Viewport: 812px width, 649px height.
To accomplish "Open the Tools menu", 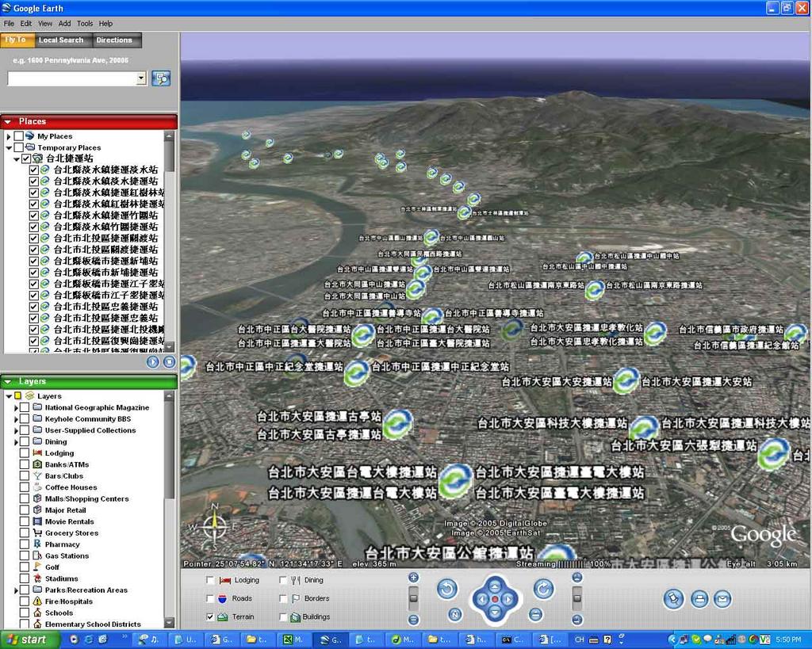I will tap(85, 23).
